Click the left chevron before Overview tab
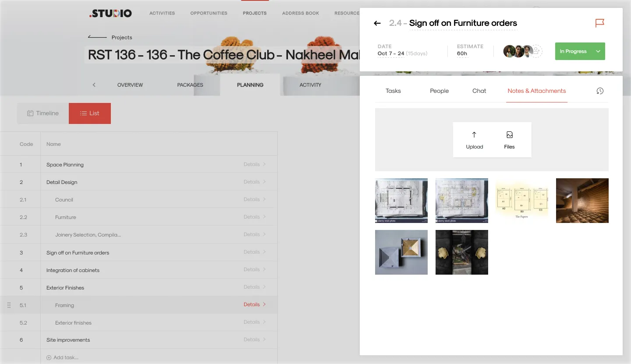 coord(94,85)
